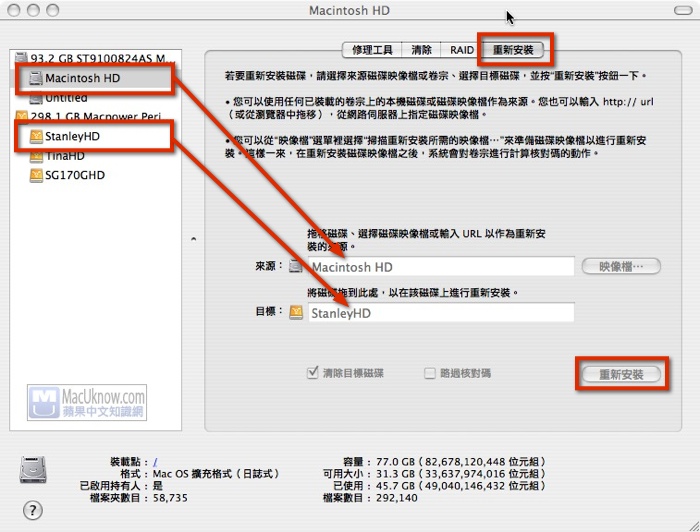This screenshot has height=532, width=700.
Task: Click the Untitled volume icon
Action: click(x=36, y=97)
